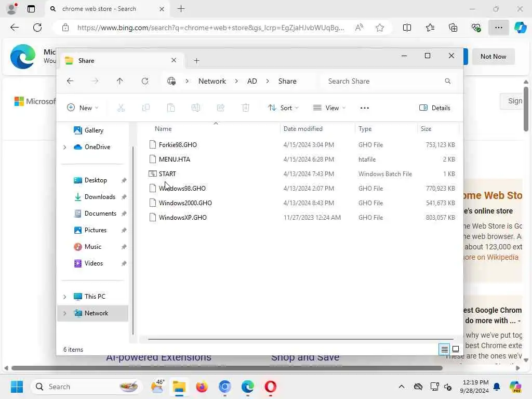The image size is (532, 399).
Task: Click AD in the breadcrumb path
Action: tap(252, 82)
